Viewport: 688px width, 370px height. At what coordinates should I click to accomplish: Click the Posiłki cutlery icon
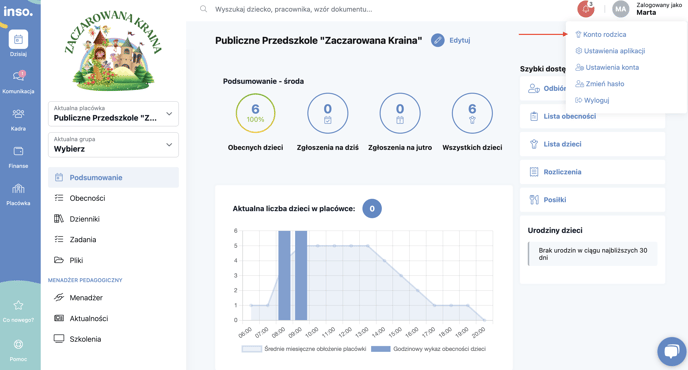534,200
